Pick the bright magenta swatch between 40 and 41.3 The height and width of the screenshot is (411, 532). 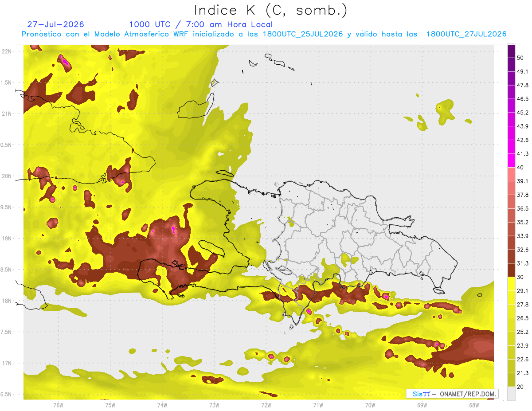coord(512,160)
